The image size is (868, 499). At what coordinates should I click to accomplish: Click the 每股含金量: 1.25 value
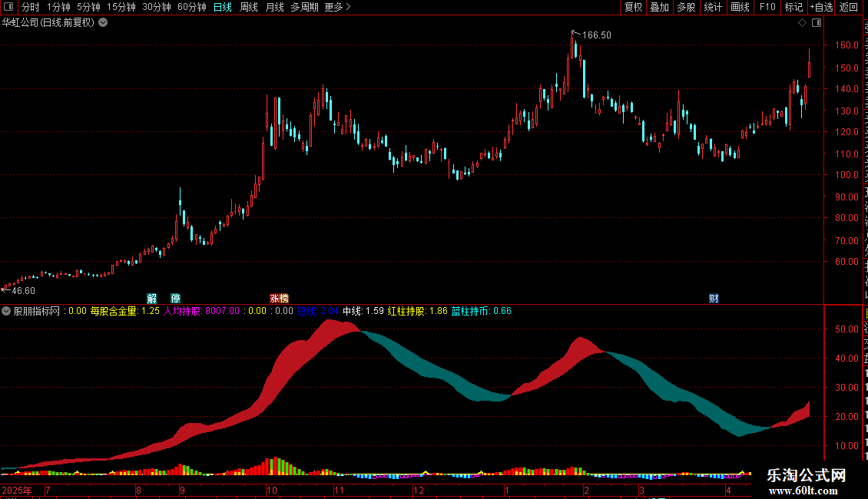tap(125, 311)
